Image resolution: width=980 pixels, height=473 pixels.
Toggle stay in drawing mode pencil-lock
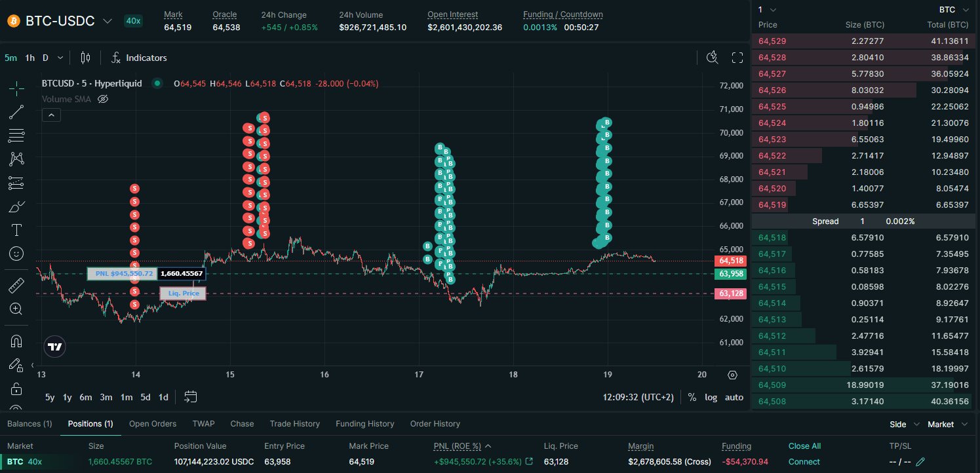pos(16,365)
